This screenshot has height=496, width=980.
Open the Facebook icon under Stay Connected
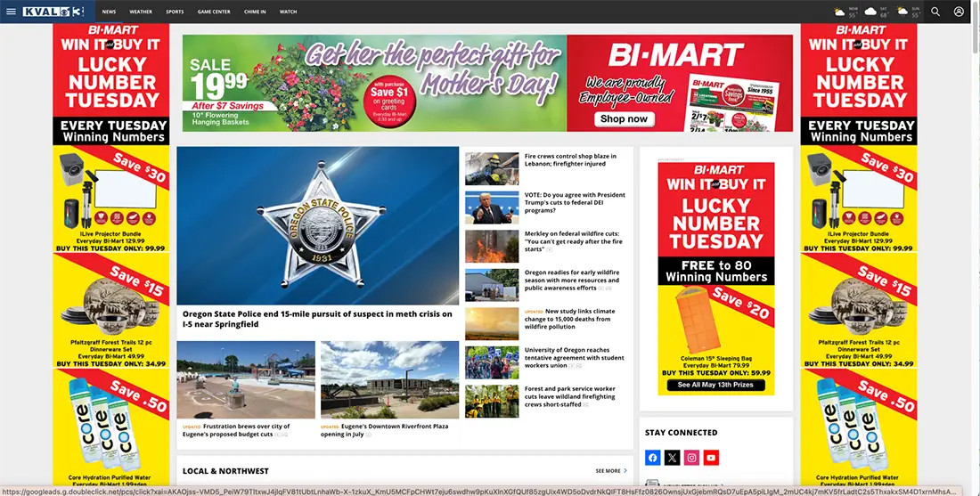coord(652,458)
